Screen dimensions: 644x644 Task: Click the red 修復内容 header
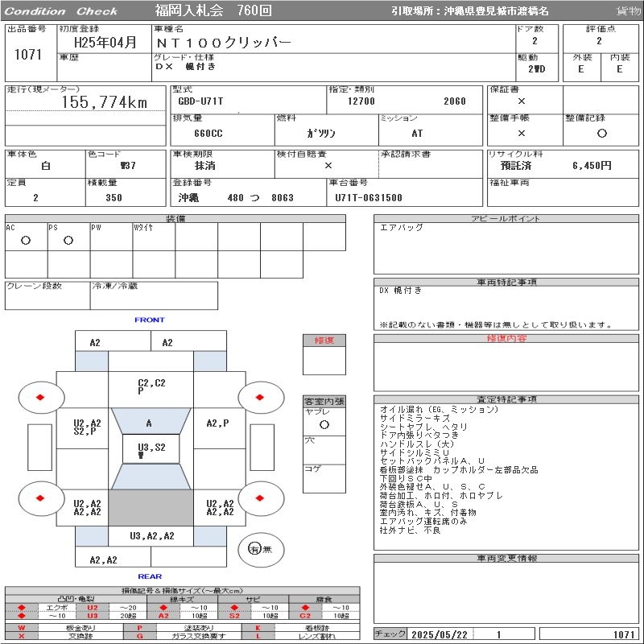(506, 338)
